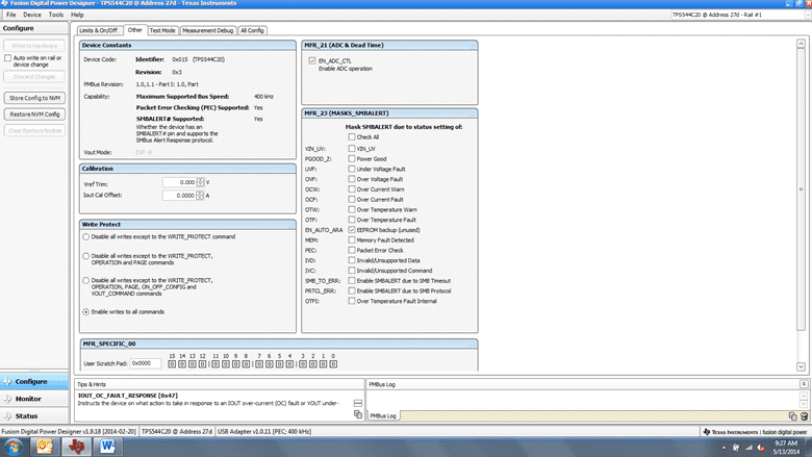The image size is (812, 457).
Task: Copy the Tips & Hints text icon
Action: pos(358,414)
